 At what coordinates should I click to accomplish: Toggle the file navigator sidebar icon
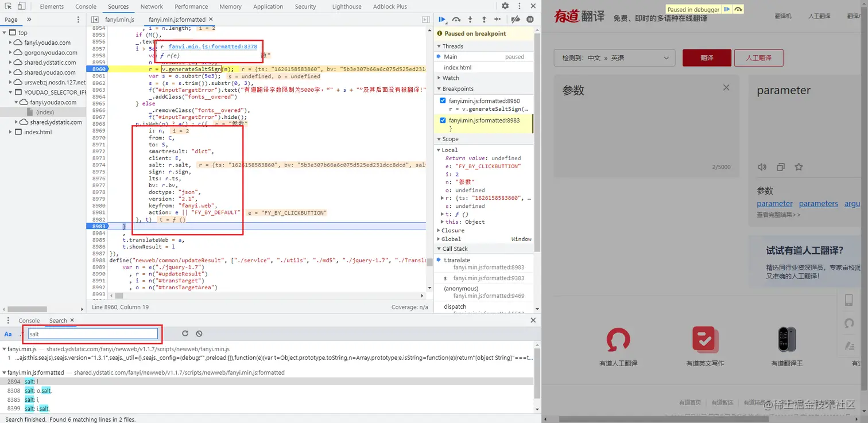coord(95,20)
